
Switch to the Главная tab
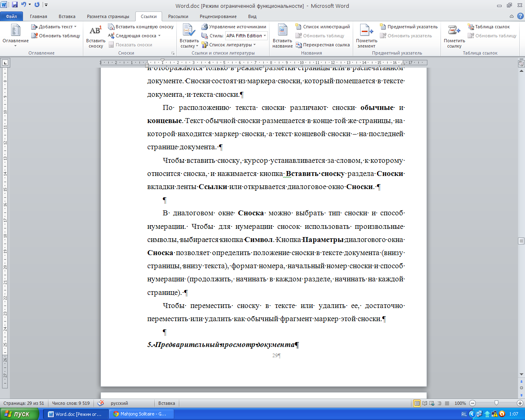[39, 16]
